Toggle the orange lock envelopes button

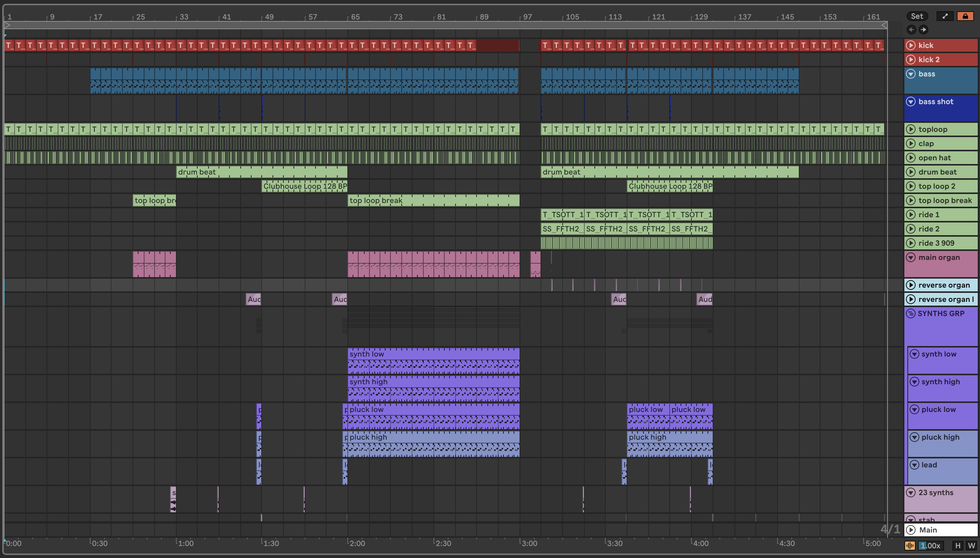point(965,16)
